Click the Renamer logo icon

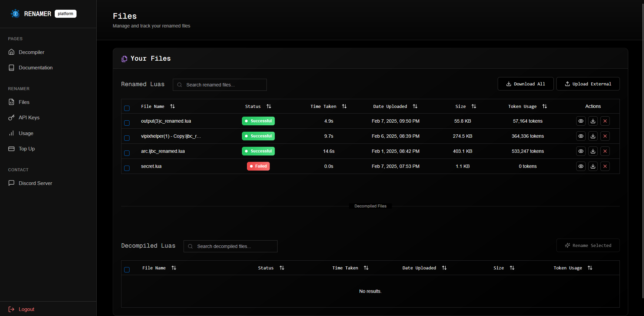[x=15, y=14]
